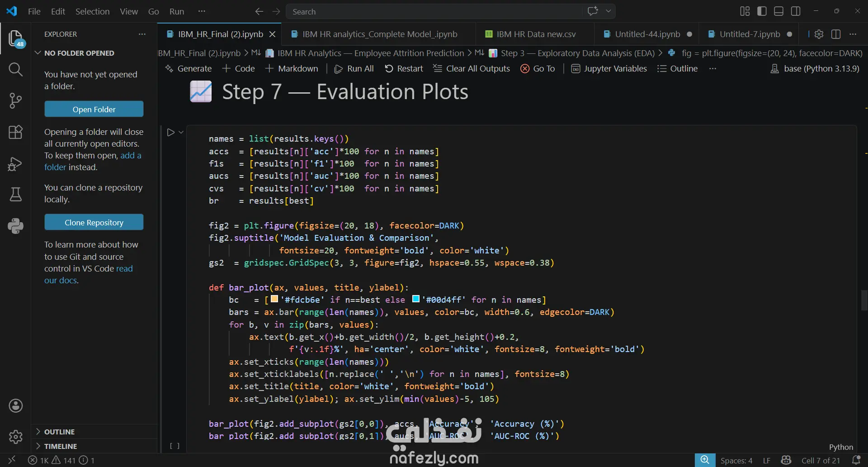Open chat dropdown arrow beside Copilot

[609, 11]
